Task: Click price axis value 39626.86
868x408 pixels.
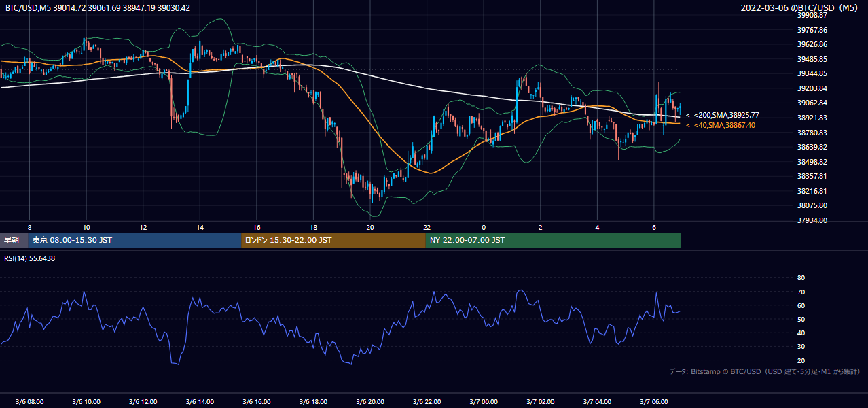Action: (813, 44)
